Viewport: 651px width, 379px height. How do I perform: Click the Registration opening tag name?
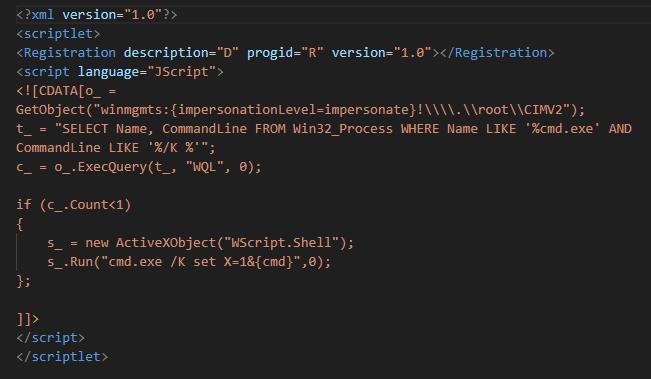[x=69, y=53]
